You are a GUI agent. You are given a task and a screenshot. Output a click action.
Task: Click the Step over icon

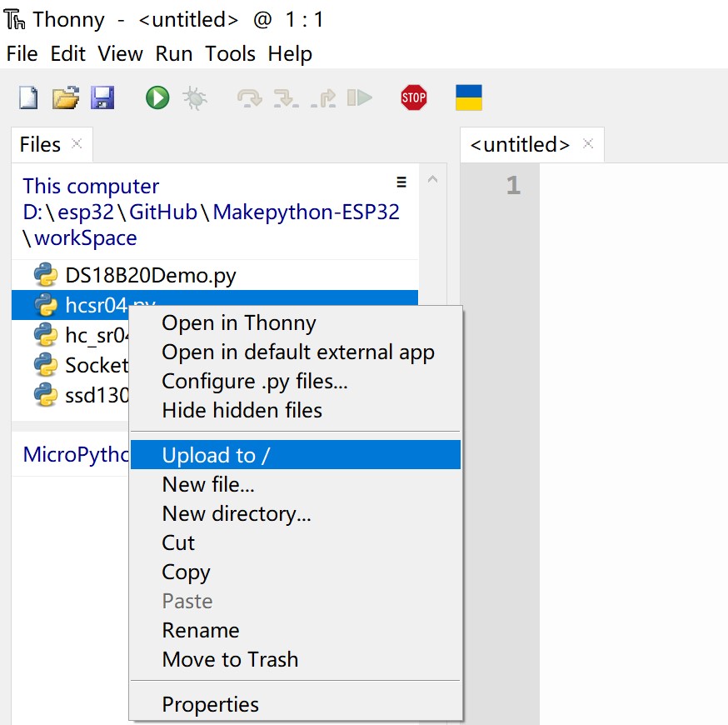coord(250,98)
